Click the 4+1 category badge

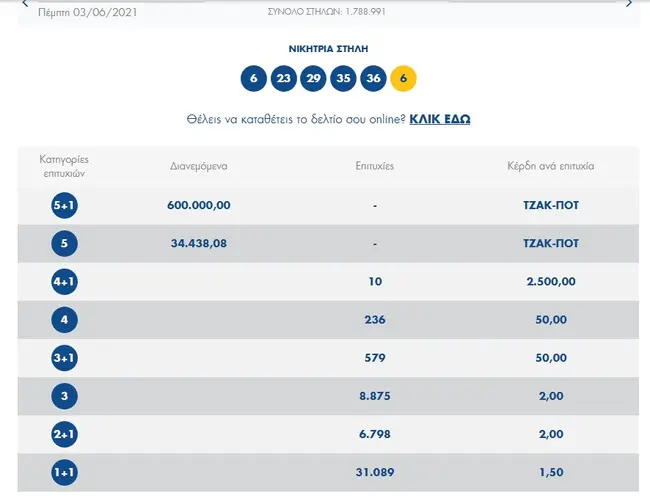(x=65, y=282)
